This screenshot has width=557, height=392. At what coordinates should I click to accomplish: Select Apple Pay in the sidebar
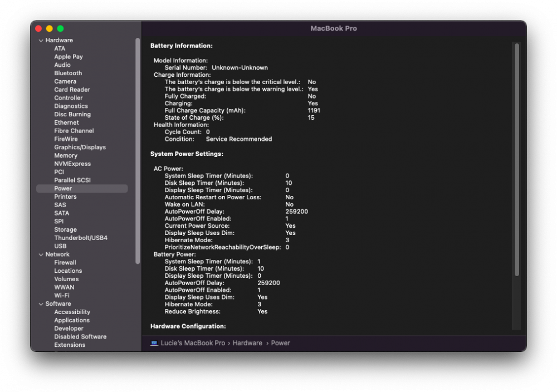pyautogui.click(x=68, y=56)
